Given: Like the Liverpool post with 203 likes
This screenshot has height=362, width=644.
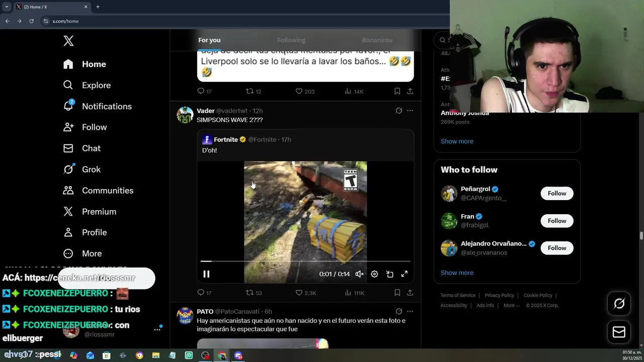Looking at the screenshot, I should 304,92.
